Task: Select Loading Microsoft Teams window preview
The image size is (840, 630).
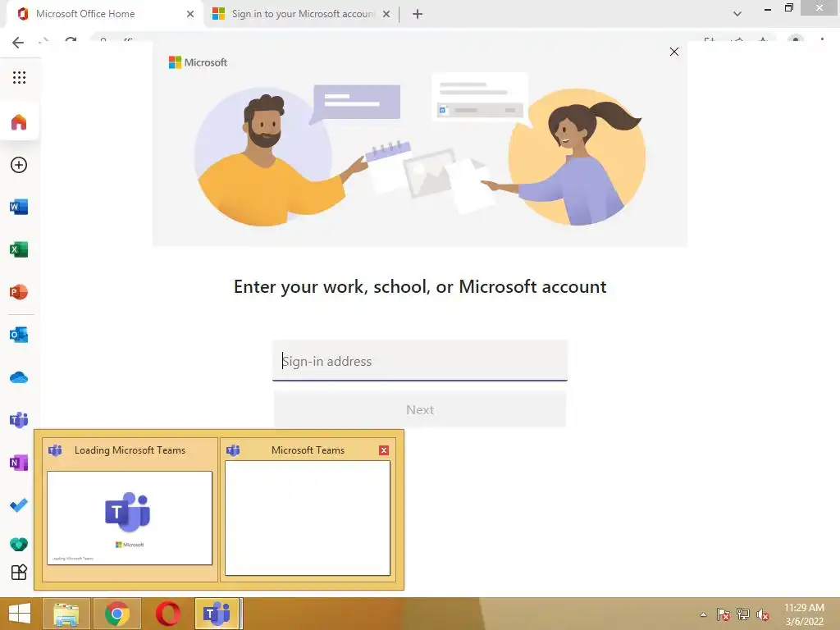Action: point(130,509)
